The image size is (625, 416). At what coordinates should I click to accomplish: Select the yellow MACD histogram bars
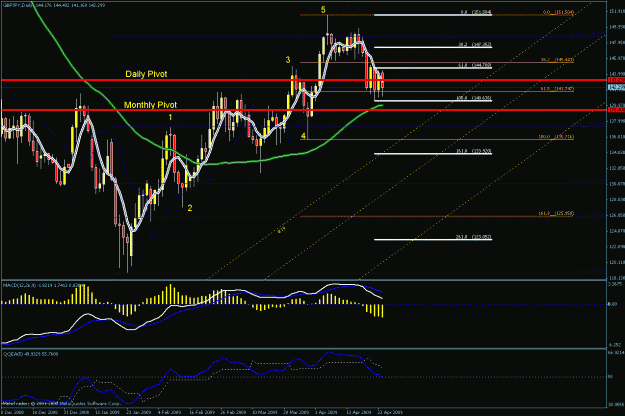coord(193,301)
